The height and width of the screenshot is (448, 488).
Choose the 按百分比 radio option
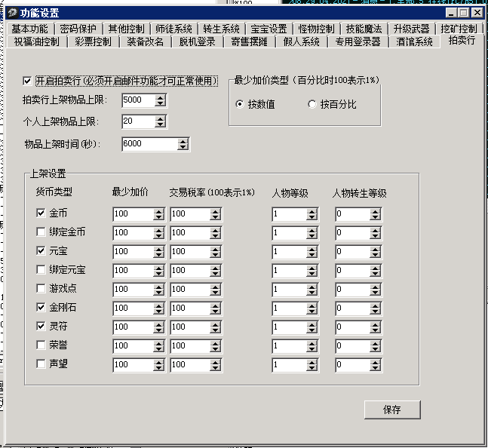[312, 104]
